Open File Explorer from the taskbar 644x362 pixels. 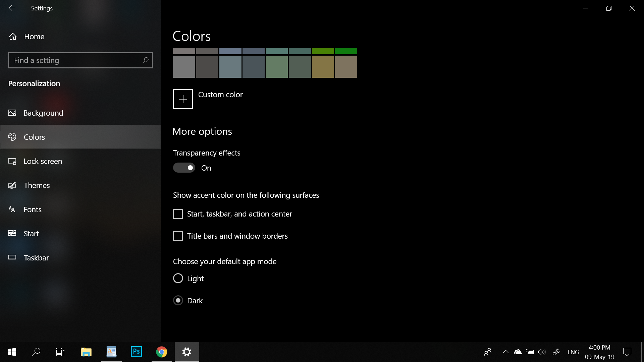[x=86, y=352]
